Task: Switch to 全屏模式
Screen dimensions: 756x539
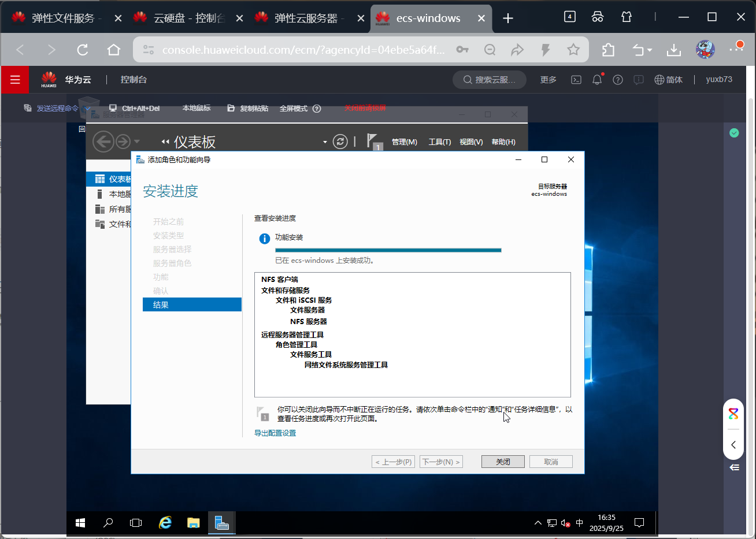Action: 294,108
